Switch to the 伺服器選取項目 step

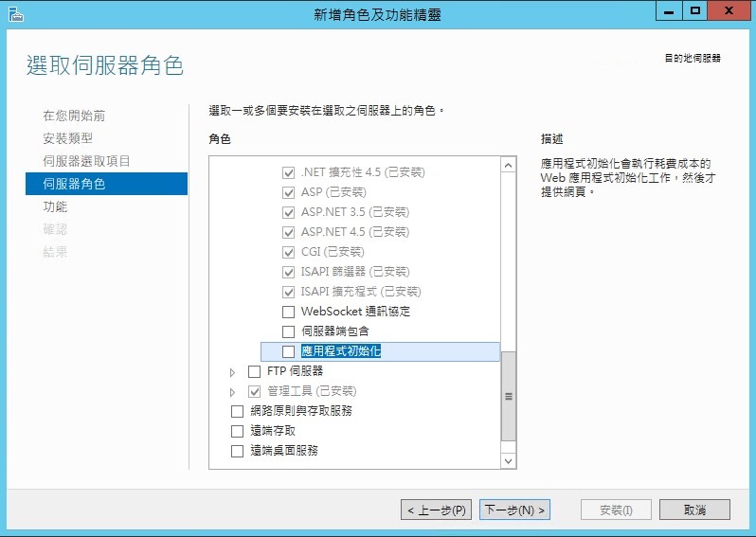(86, 161)
